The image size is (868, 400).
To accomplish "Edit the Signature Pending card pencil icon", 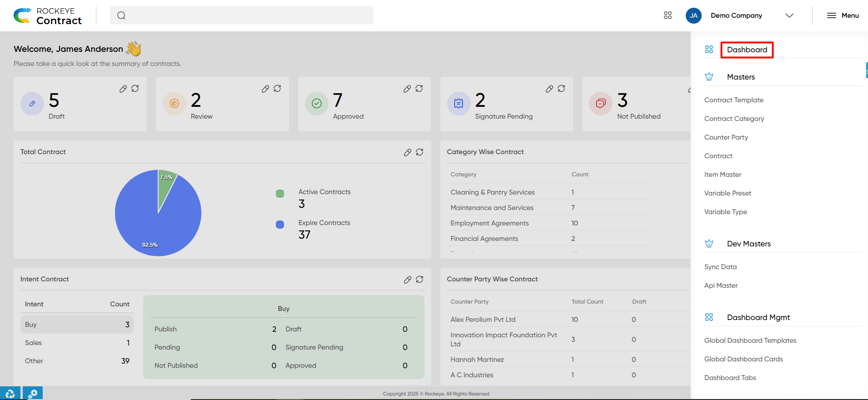I will point(549,89).
